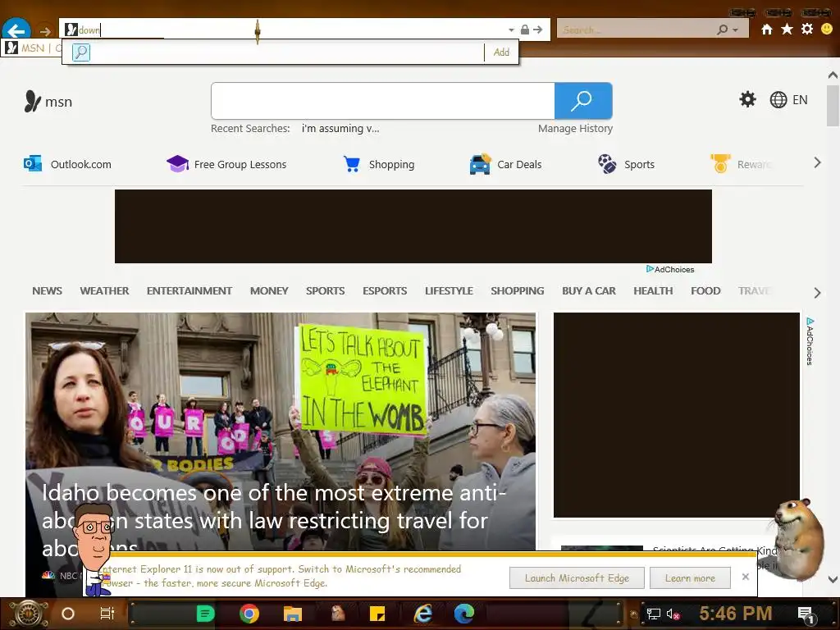Open Car Deals shortcut

tap(505, 164)
